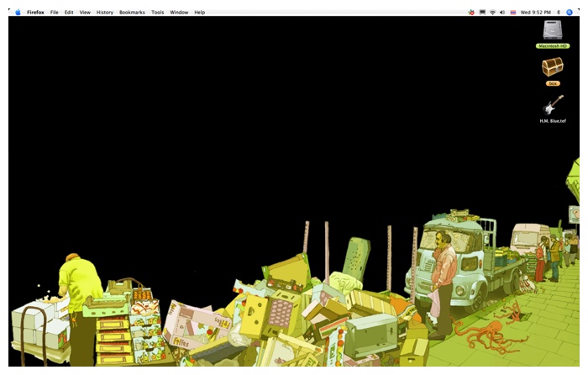Open the Firefox application menu
The image size is (588, 375).
click(x=35, y=13)
